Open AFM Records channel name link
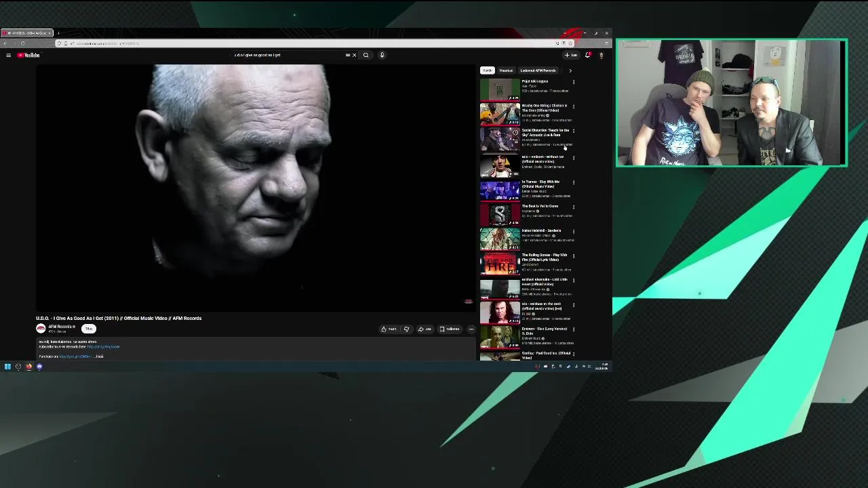 pyautogui.click(x=60, y=326)
